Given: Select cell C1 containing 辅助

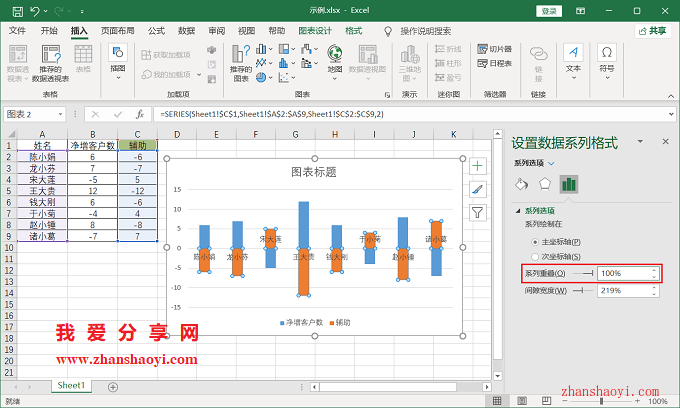Looking at the screenshot, I should (137, 145).
